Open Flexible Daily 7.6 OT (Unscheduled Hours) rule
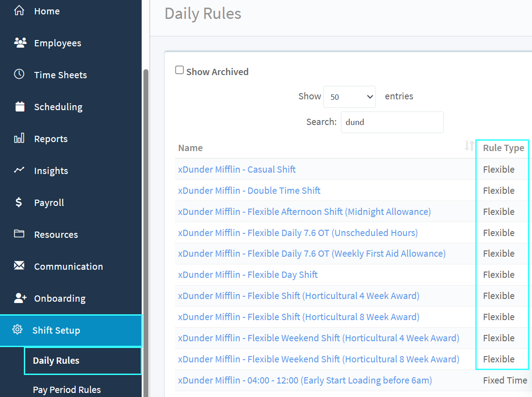This screenshot has height=397, width=532. (x=298, y=233)
